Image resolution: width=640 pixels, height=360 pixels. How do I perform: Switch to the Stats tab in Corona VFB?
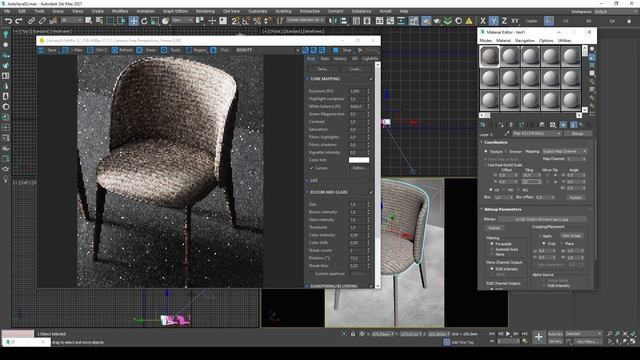[x=324, y=59]
